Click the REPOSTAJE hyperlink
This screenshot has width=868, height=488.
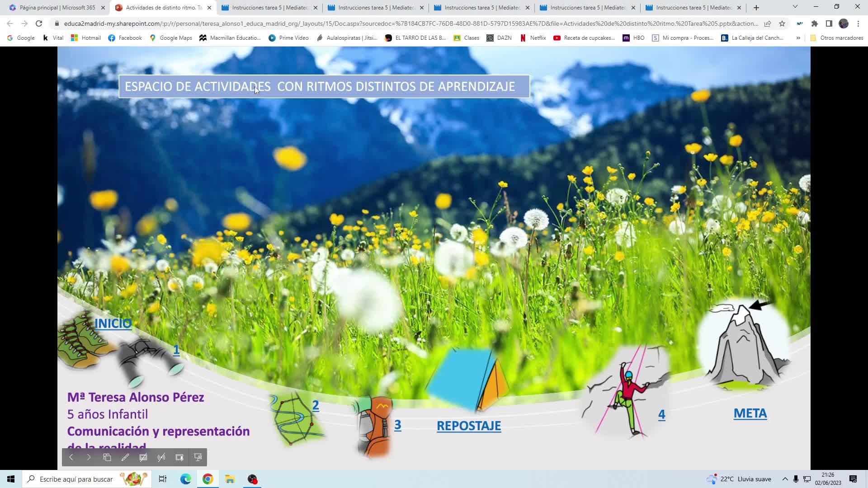(469, 426)
